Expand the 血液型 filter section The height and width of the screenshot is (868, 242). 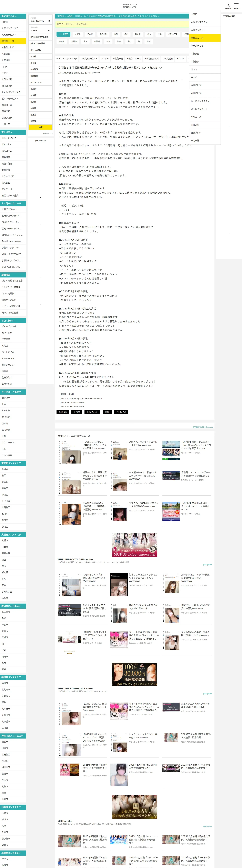click(x=40, y=69)
